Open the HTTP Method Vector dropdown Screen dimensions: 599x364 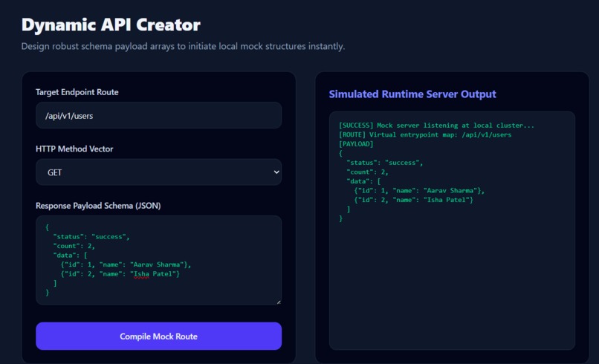click(x=158, y=172)
